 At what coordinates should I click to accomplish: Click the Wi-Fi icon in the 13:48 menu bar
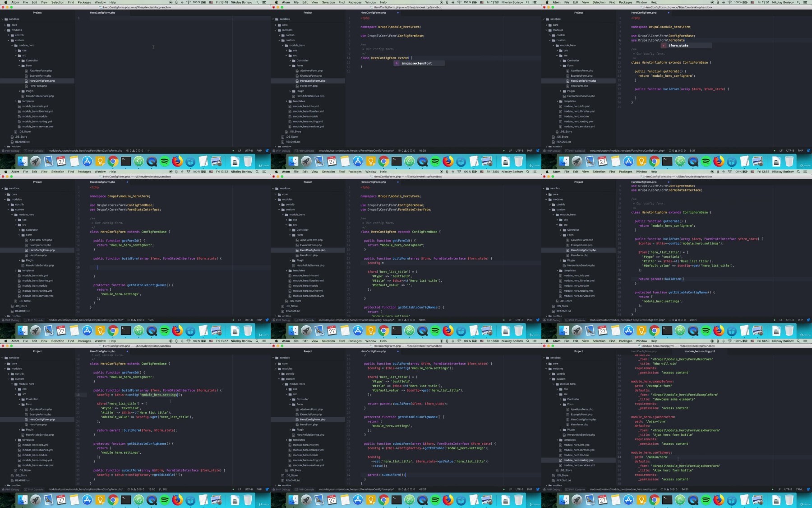[188, 2]
